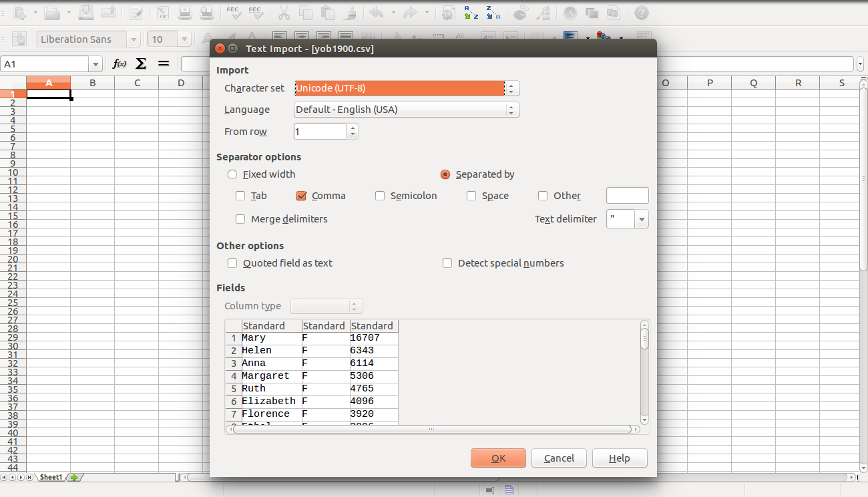Open the Function Wizard icon
868x497 pixels.
(x=120, y=63)
